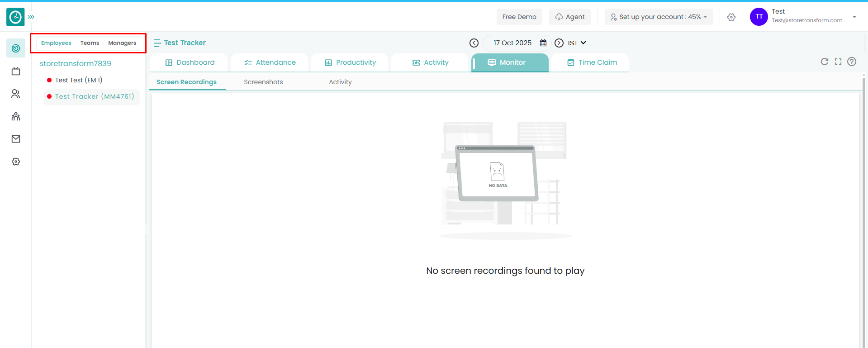
Task: Open the Time Claim tab
Action: pyautogui.click(x=590, y=62)
